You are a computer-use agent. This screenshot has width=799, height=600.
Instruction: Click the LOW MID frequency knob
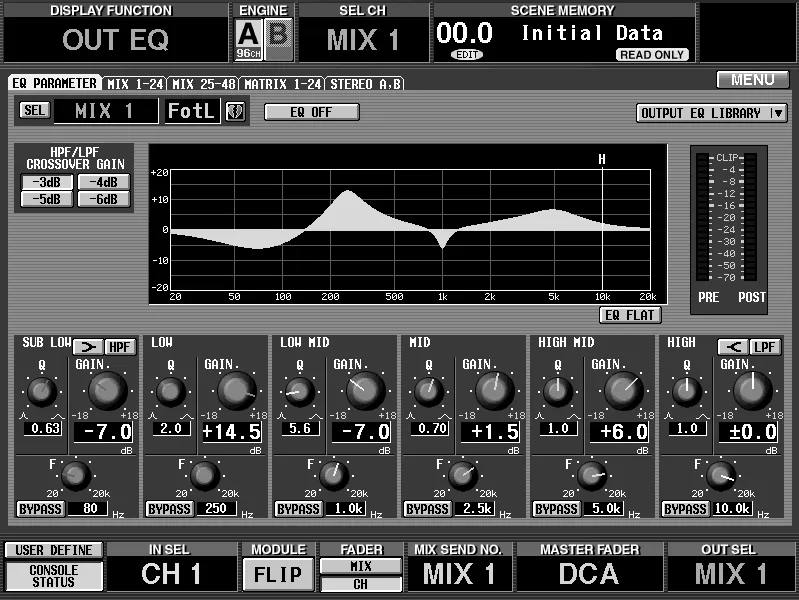pyautogui.click(x=333, y=476)
